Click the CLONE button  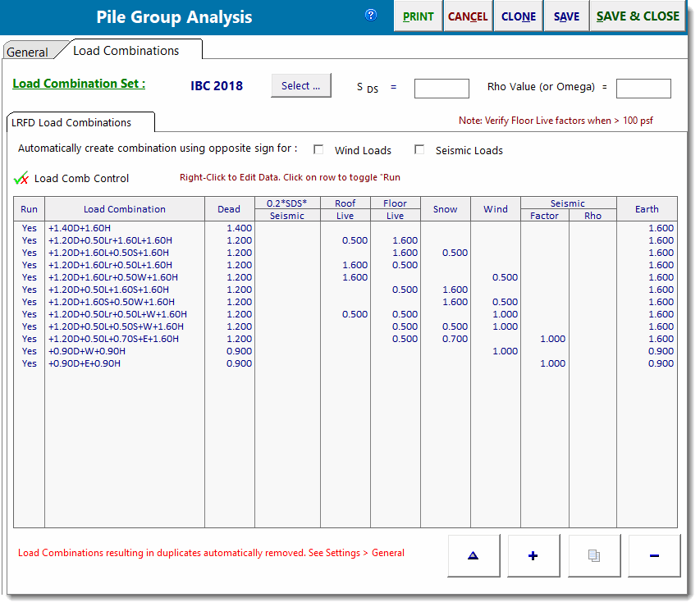[x=519, y=16]
